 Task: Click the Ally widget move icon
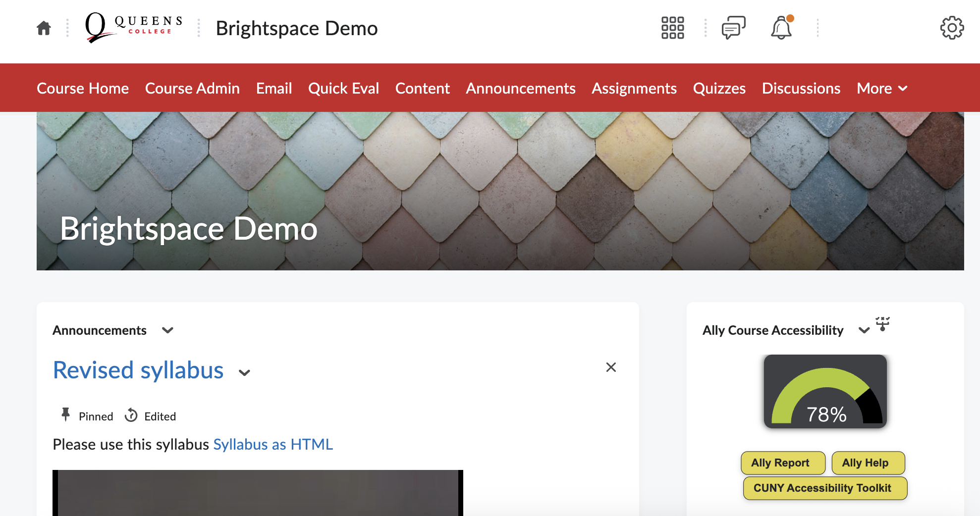882,324
